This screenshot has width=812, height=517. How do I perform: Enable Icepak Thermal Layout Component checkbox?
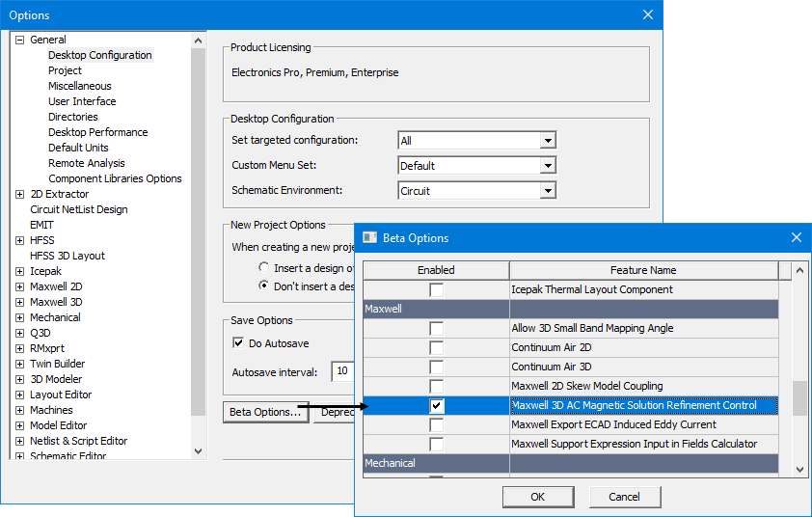(x=437, y=290)
